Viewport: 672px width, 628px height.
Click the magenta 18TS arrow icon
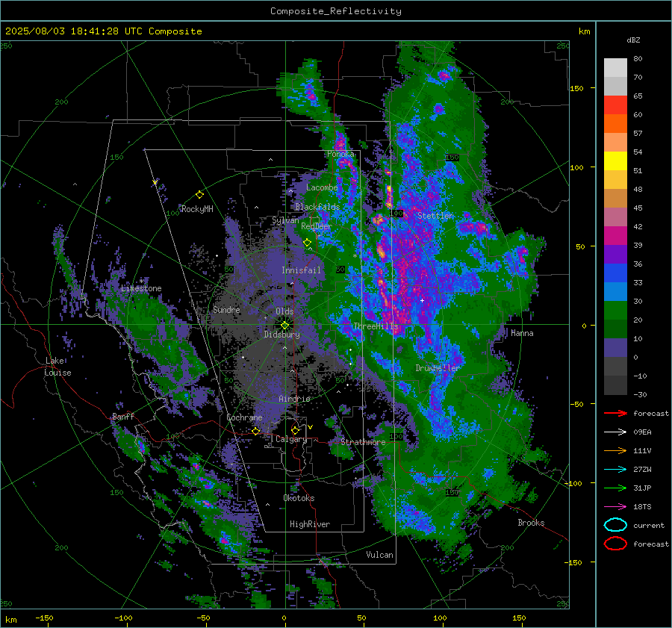pyautogui.click(x=615, y=507)
